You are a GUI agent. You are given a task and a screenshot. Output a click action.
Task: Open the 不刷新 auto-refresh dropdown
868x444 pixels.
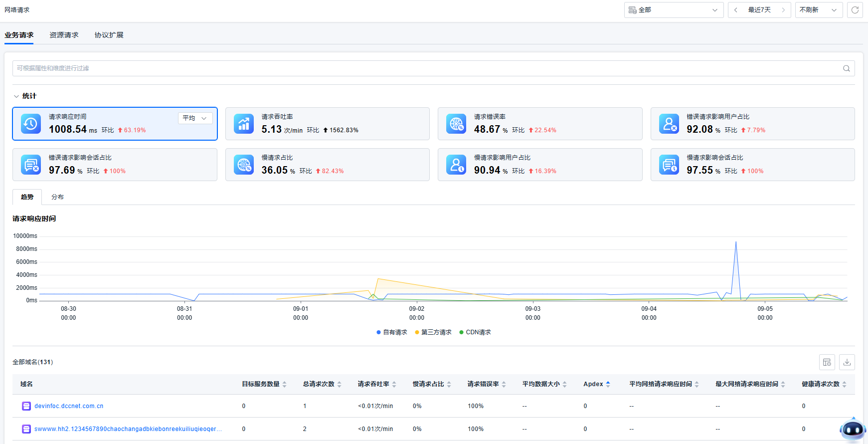(818, 10)
